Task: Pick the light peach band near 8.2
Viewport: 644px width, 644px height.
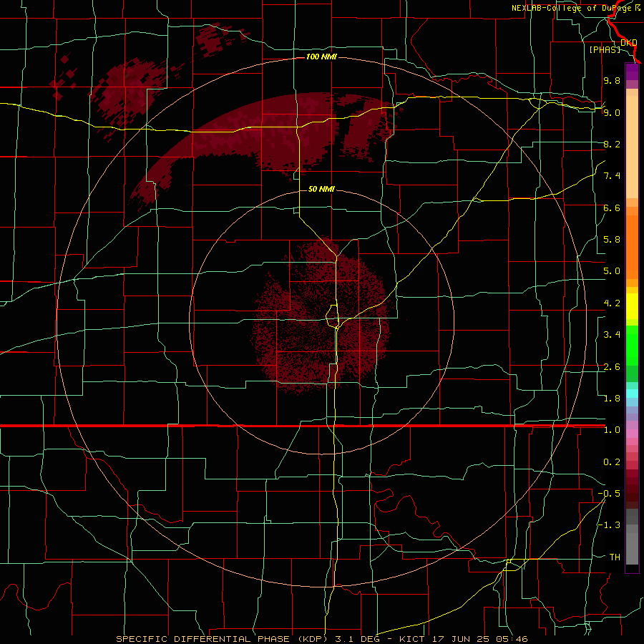Action: pyautogui.click(x=632, y=147)
